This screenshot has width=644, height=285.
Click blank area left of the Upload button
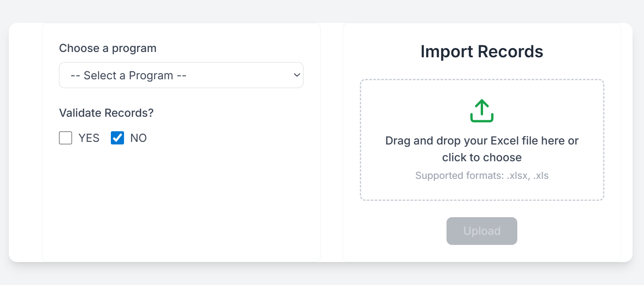pos(396,231)
